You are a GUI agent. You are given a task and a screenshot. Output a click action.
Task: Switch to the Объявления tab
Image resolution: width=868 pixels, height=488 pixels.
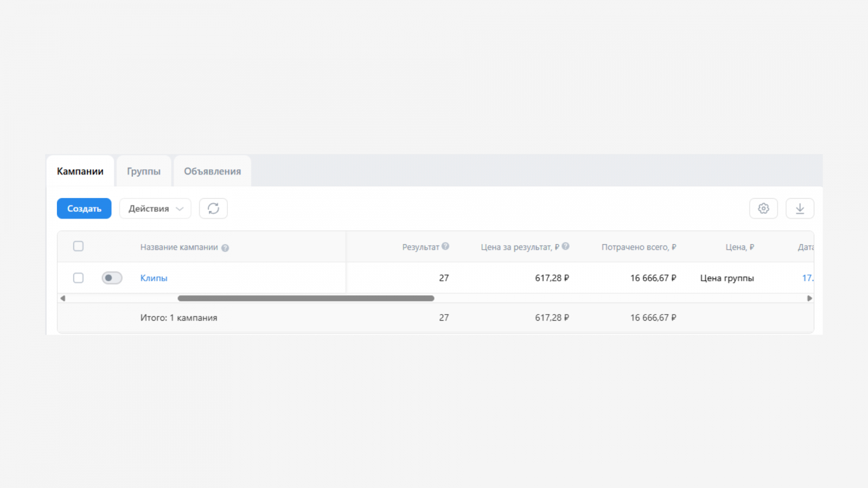coord(212,171)
